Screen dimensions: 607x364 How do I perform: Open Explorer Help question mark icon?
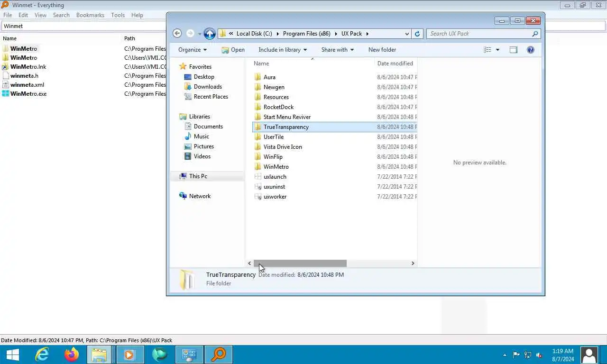[x=530, y=50]
